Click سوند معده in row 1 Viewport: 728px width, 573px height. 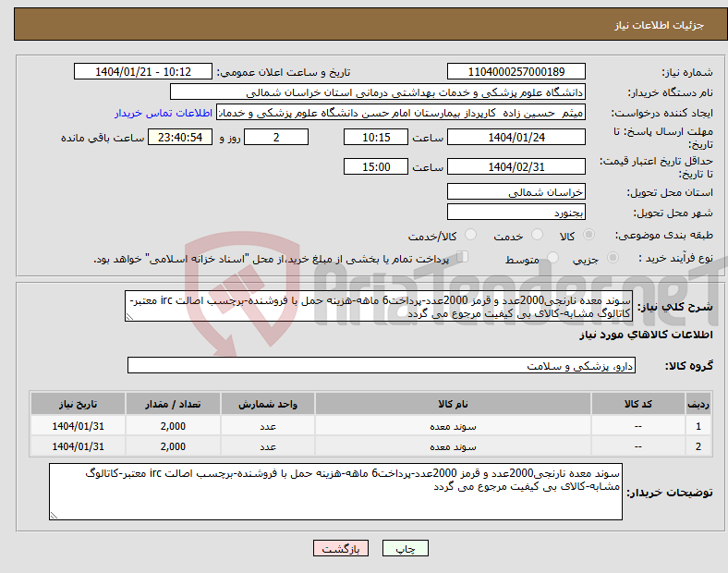coord(453,426)
